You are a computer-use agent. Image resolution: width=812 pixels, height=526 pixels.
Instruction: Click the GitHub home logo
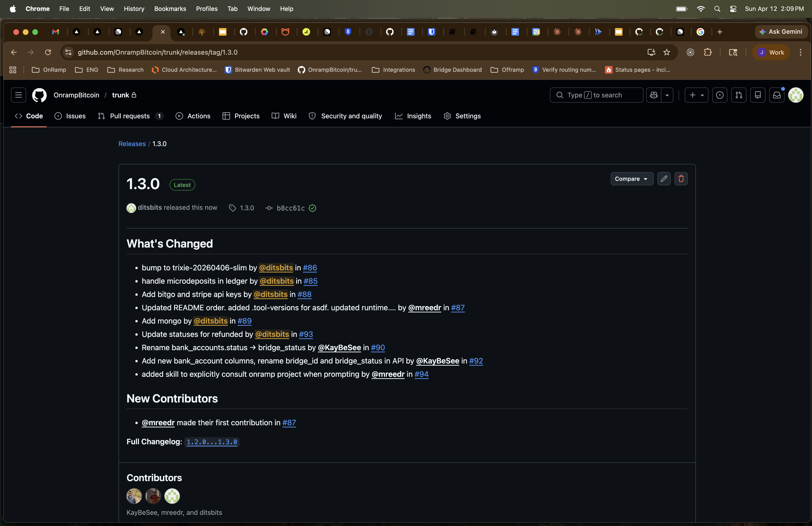click(39, 95)
